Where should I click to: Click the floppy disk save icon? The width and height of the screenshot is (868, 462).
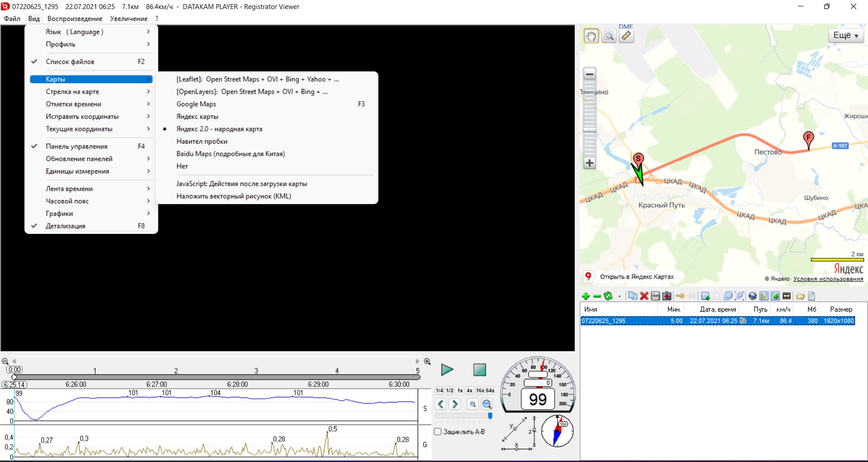pyautogui.click(x=656, y=296)
